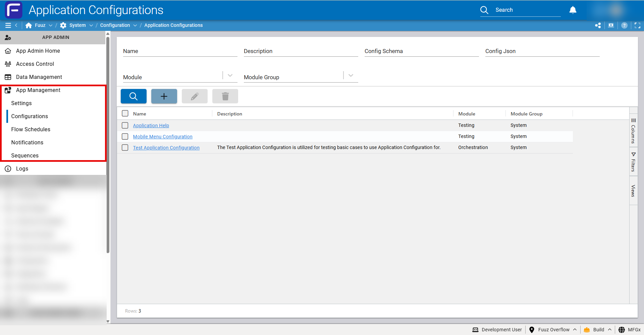Open the Module Group dropdown
The image size is (644, 335).
coord(351,76)
